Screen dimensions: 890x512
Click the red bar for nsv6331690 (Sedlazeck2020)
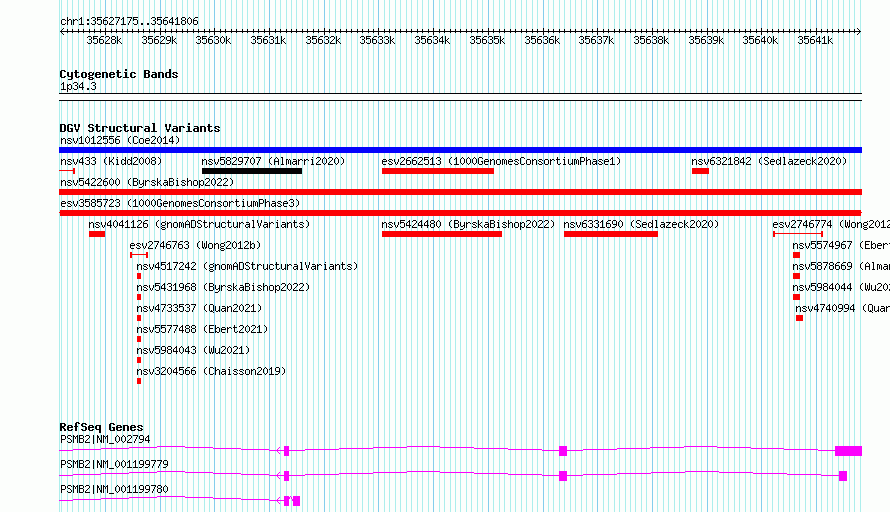[x=611, y=234]
